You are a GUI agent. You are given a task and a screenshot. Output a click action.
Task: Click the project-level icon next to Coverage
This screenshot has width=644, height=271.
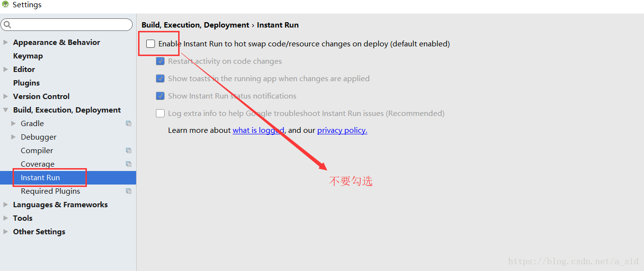coord(128,164)
